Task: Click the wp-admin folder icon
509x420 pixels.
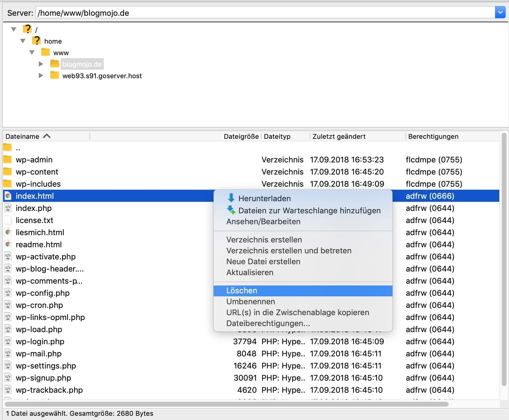Action: [8, 159]
